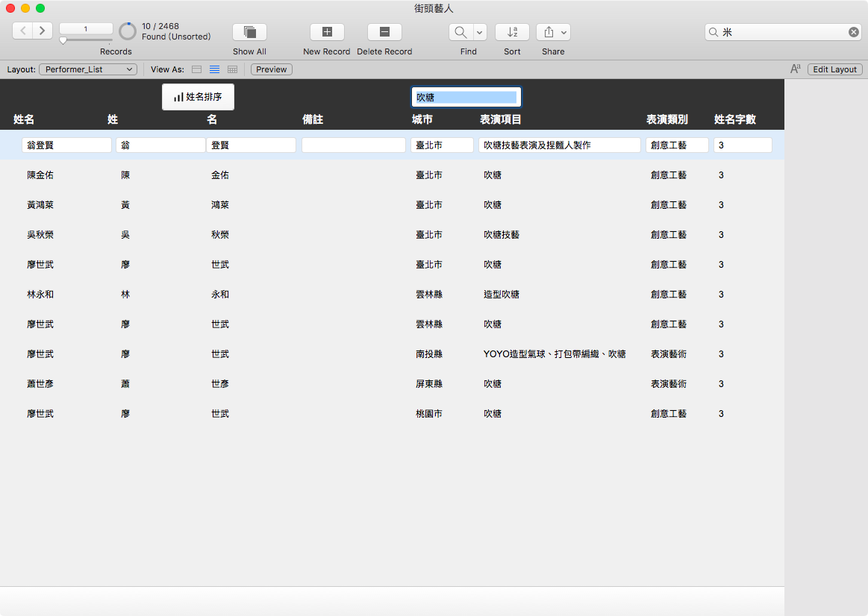Click the Delete Record icon
This screenshot has height=616, width=868.
pyautogui.click(x=384, y=32)
